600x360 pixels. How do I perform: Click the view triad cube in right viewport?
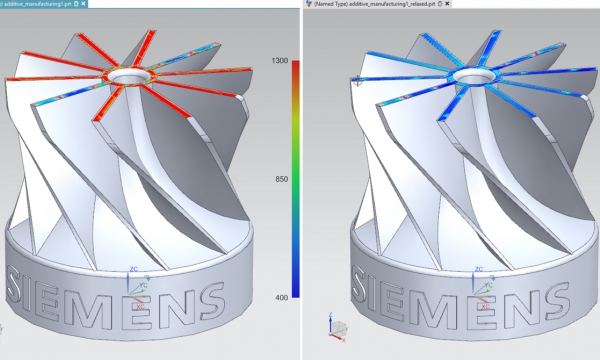(339, 328)
